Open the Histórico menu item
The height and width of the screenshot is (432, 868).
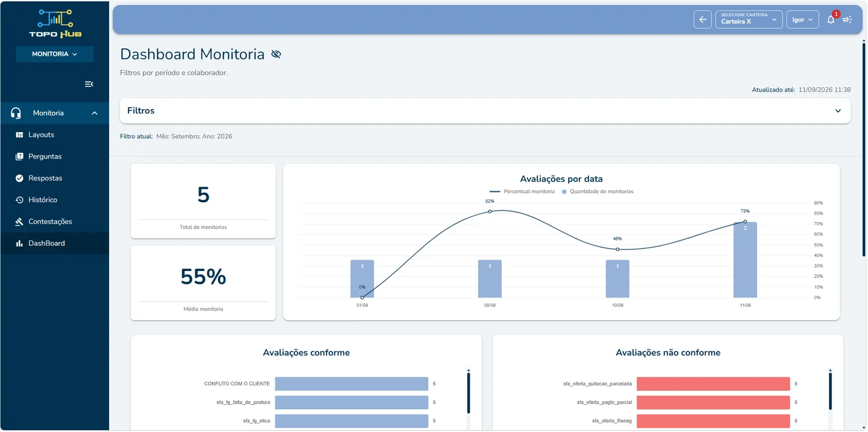point(54,200)
